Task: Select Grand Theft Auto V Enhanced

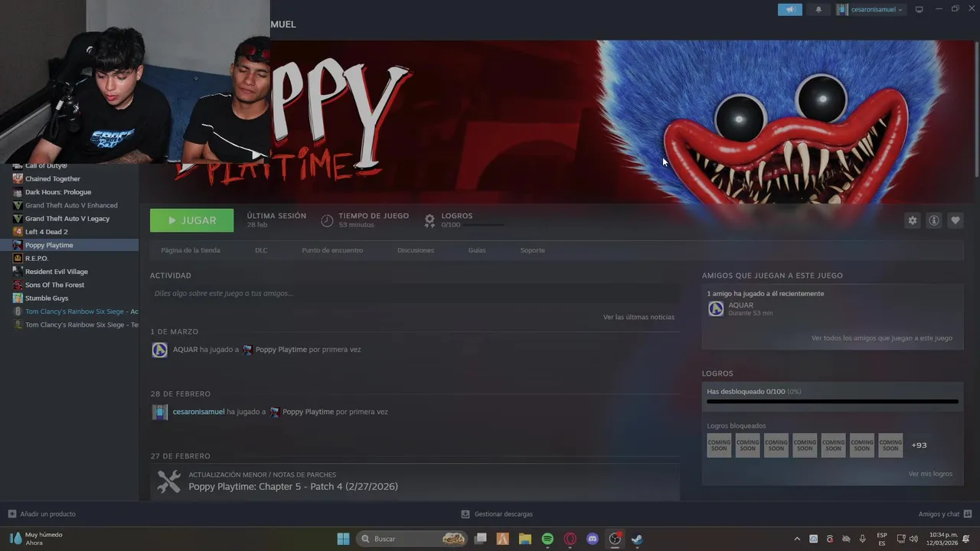Action: pos(71,205)
